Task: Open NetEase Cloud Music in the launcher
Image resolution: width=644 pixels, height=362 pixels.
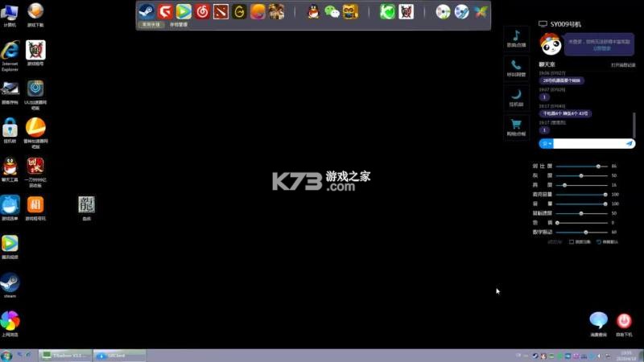Action: coord(202,11)
